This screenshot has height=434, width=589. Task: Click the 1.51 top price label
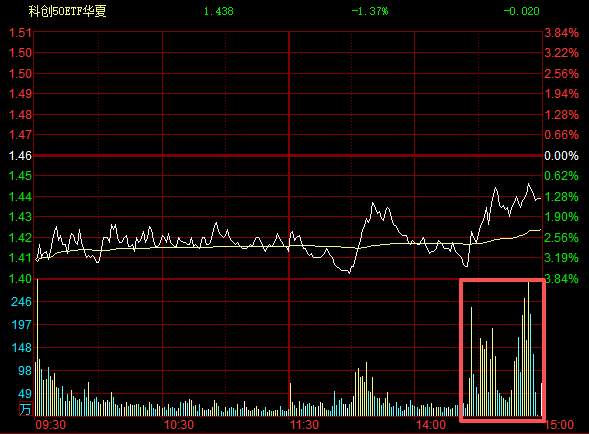[20, 33]
